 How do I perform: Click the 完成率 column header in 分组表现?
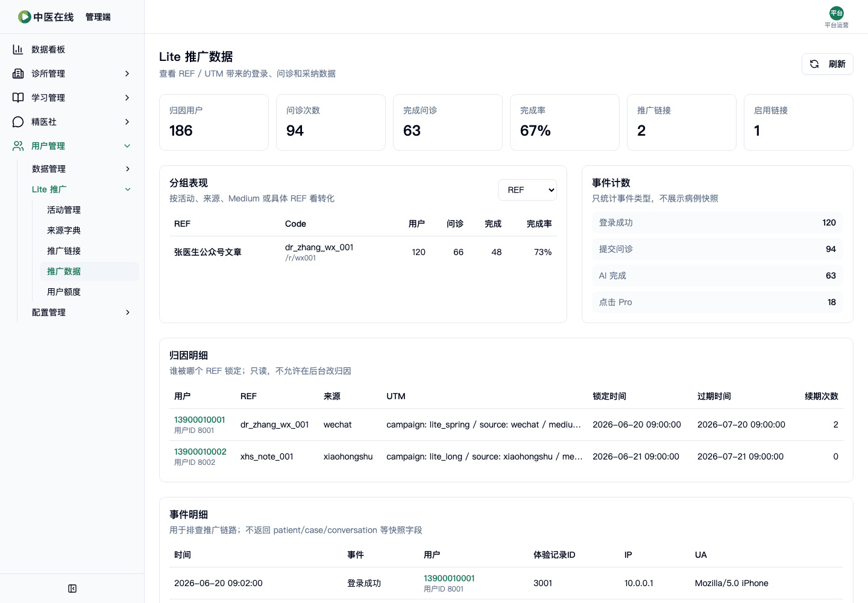(x=539, y=224)
